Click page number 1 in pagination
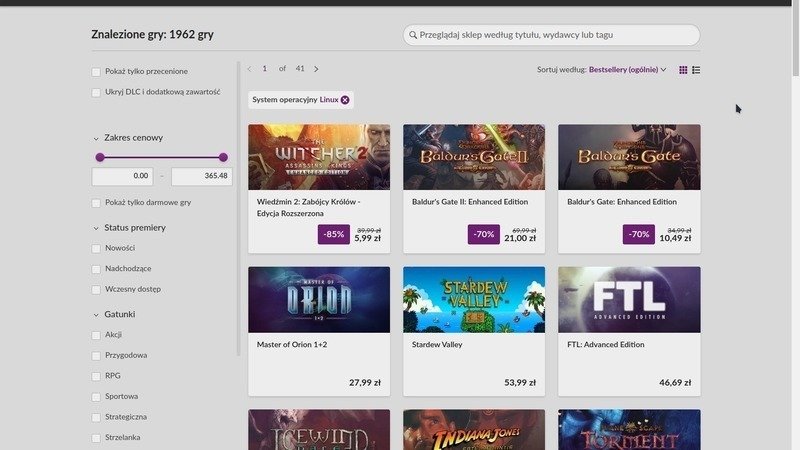Screen dimensions: 800x450 tap(264, 69)
